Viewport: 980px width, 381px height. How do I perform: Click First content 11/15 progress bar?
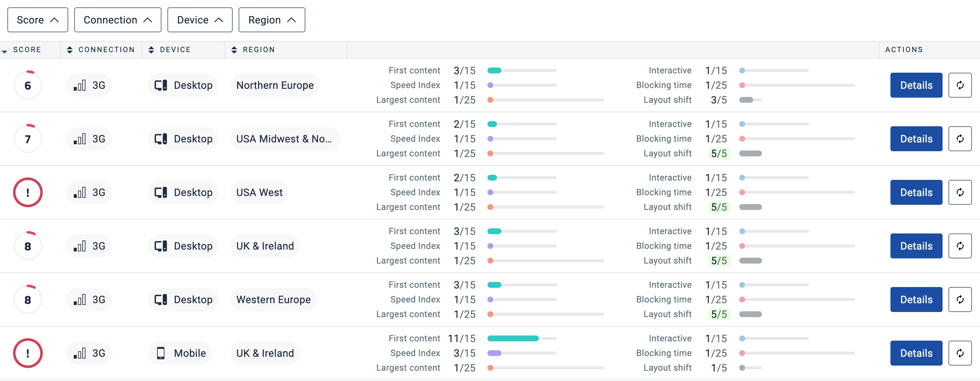522,338
